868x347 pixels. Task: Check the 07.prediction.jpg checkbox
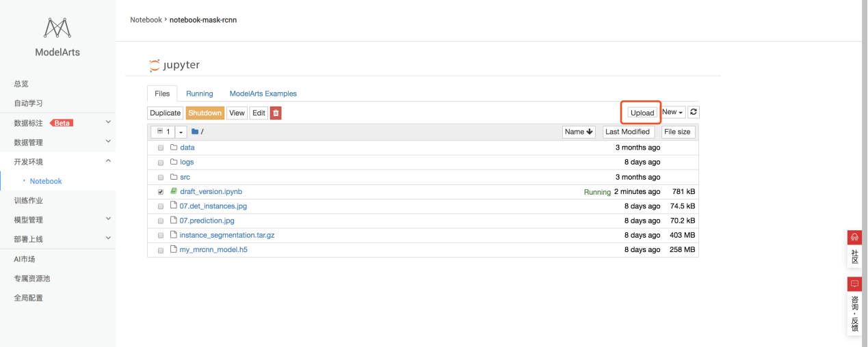coord(161,221)
